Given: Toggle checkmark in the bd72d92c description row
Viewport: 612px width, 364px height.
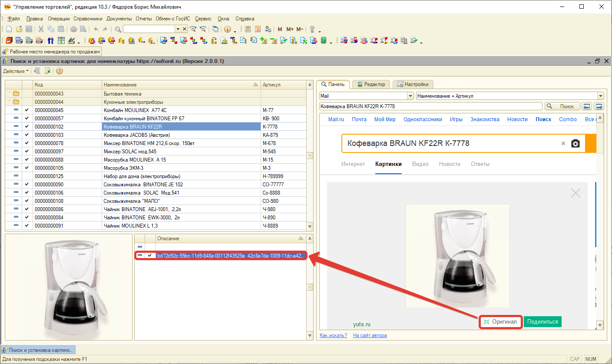Looking at the screenshot, I should 150,255.
